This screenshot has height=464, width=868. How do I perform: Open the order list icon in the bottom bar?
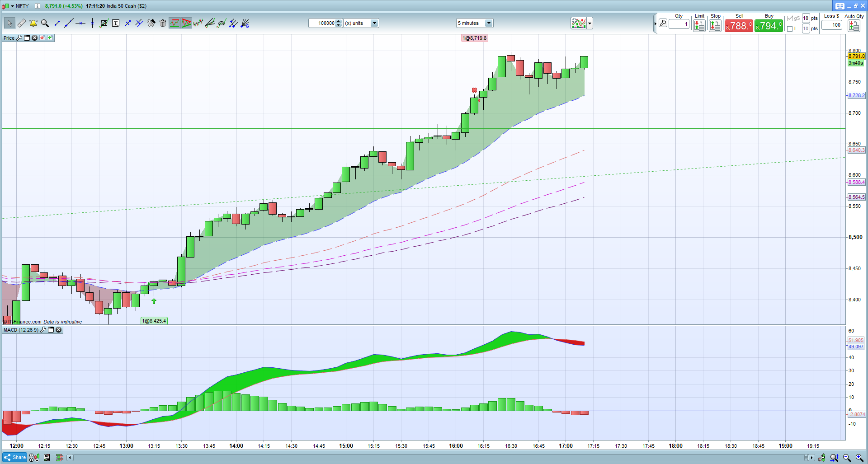click(x=47, y=458)
